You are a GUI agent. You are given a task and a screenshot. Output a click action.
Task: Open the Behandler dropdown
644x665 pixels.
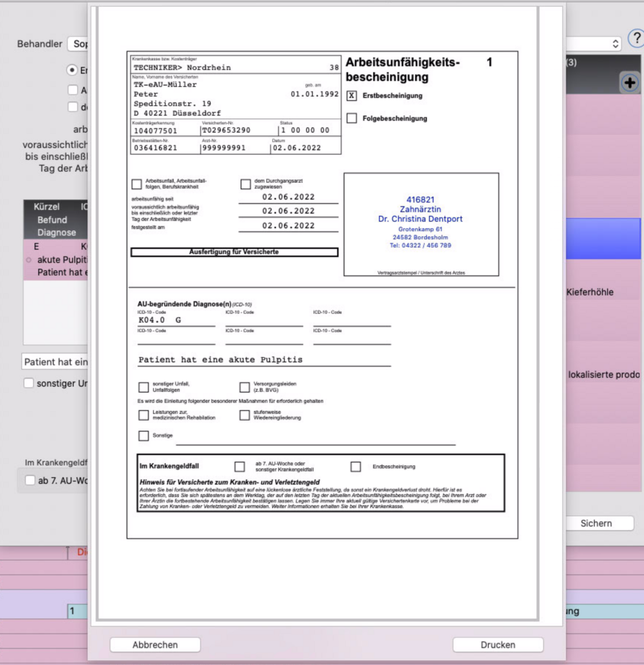pos(79,44)
